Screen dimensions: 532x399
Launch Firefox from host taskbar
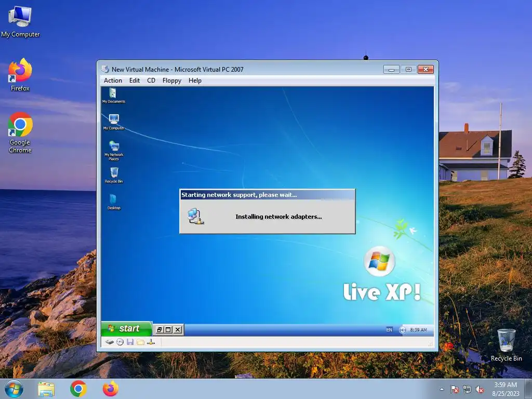[111, 389]
